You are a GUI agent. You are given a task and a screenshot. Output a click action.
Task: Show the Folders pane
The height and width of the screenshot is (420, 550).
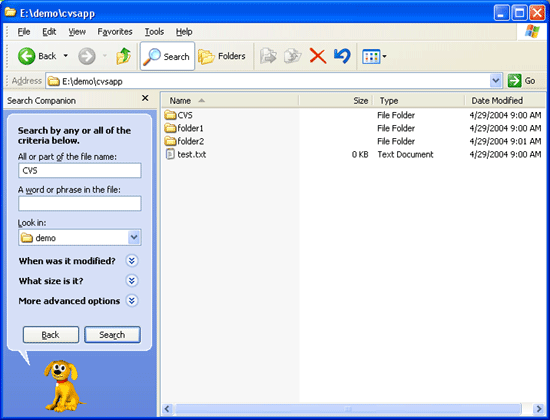click(222, 56)
